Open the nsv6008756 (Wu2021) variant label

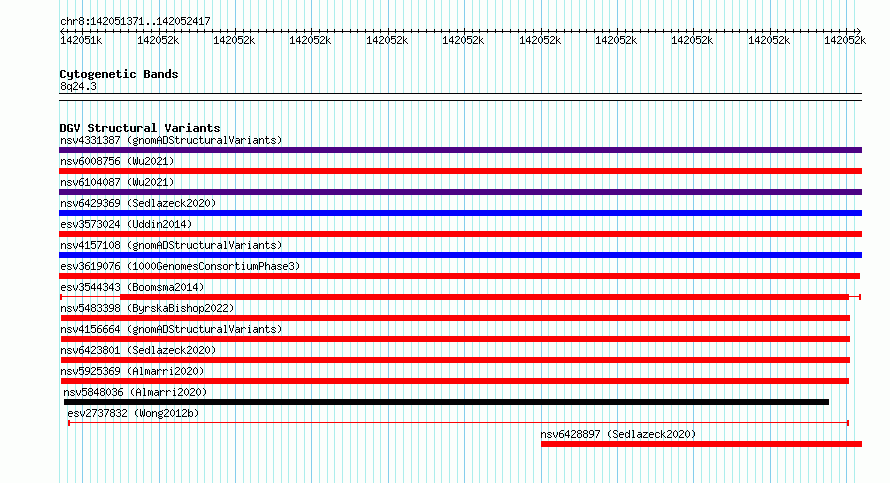[x=117, y=161]
